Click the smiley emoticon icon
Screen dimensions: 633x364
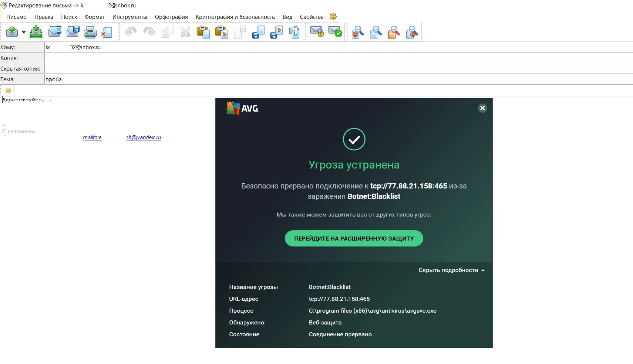click(x=8, y=91)
